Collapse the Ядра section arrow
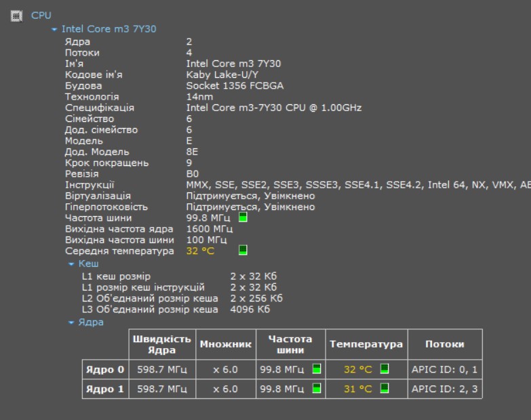Screen dimensions: 531x420 coord(71,322)
